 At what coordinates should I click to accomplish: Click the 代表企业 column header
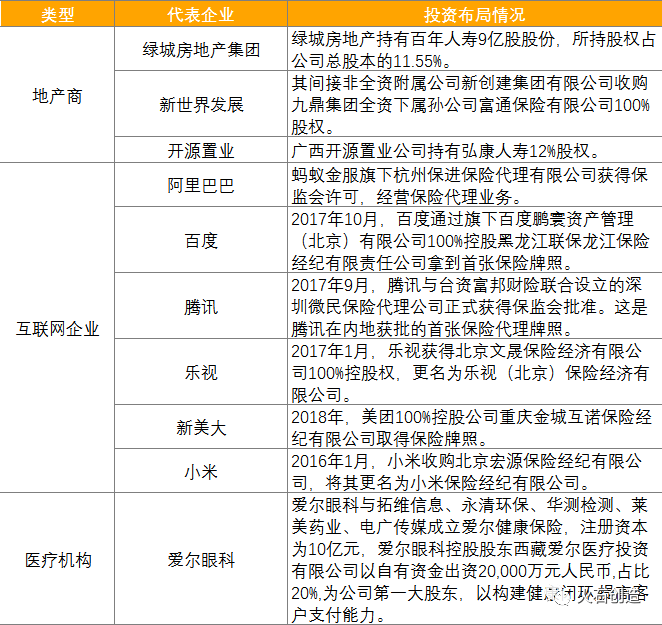coord(201,16)
